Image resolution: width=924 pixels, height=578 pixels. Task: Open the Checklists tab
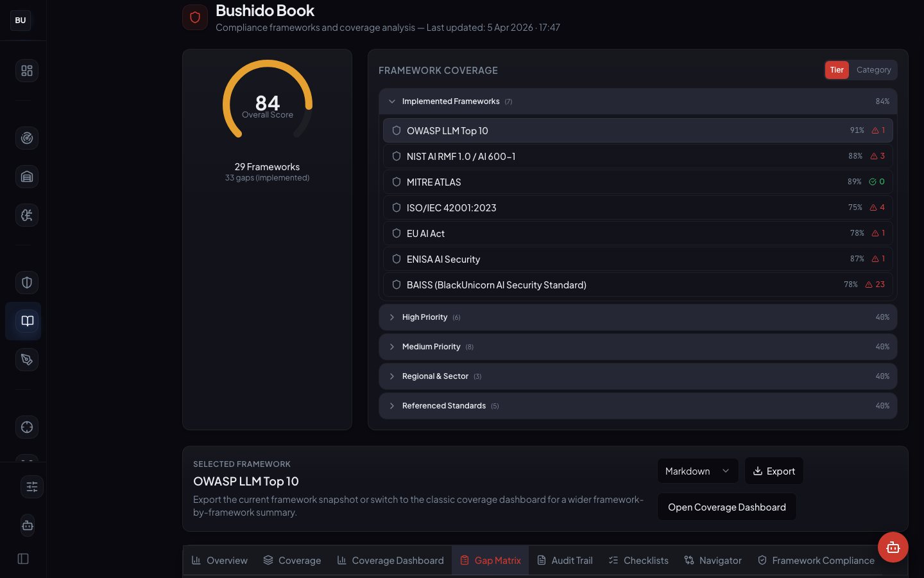(x=638, y=561)
